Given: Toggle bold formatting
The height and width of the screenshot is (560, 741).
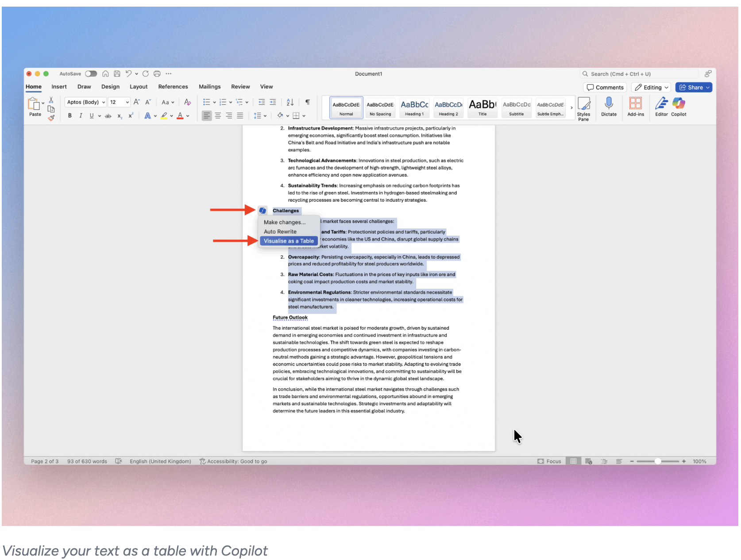Looking at the screenshot, I should click(x=69, y=115).
